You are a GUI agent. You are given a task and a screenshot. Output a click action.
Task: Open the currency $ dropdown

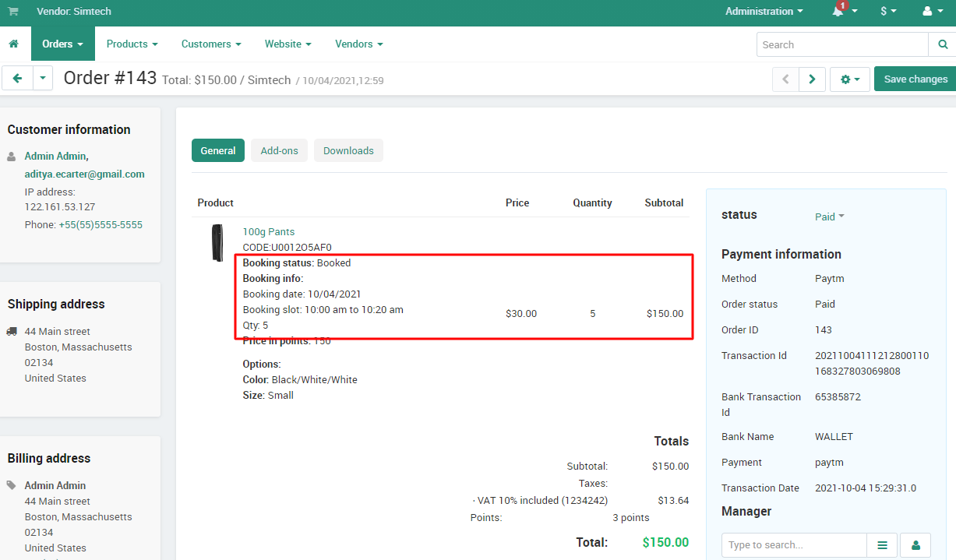point(888,11)
